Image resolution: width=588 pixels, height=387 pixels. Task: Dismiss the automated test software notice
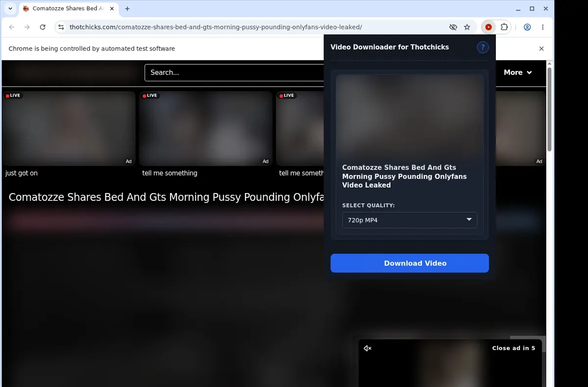click(x=541, y=48)
